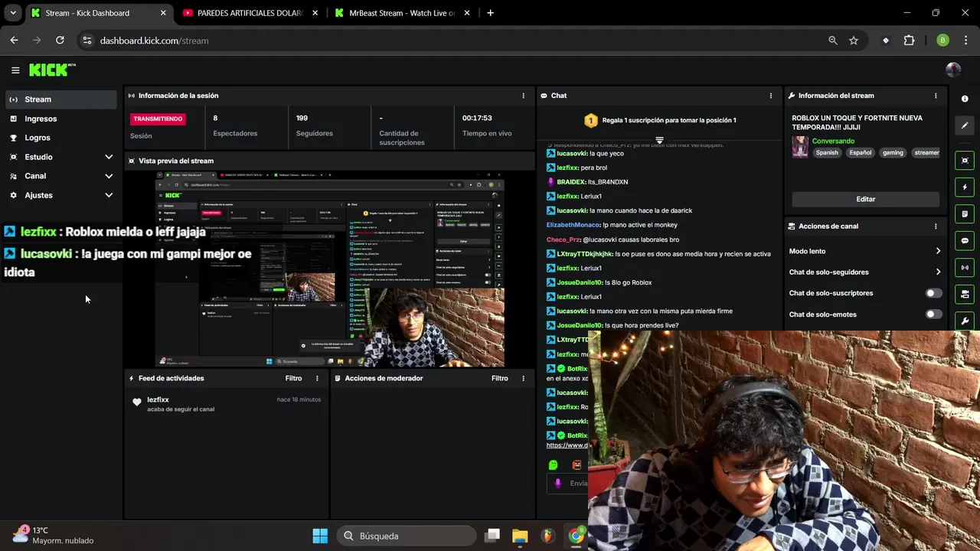Click the heart icon beside lezfixx follow
Image resolution: width=980 pixels, height=551 pixels.
click(x=137, y=402)
